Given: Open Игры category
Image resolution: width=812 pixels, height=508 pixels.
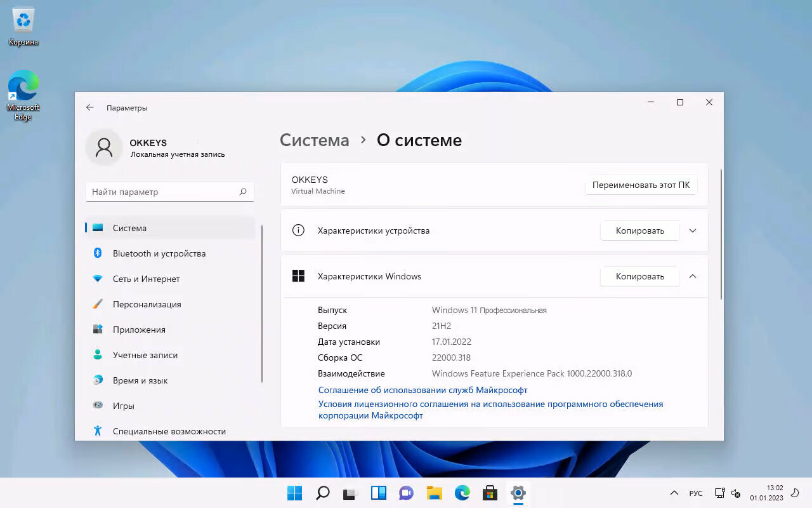Looking at the screenshot, I should [170, 406].
